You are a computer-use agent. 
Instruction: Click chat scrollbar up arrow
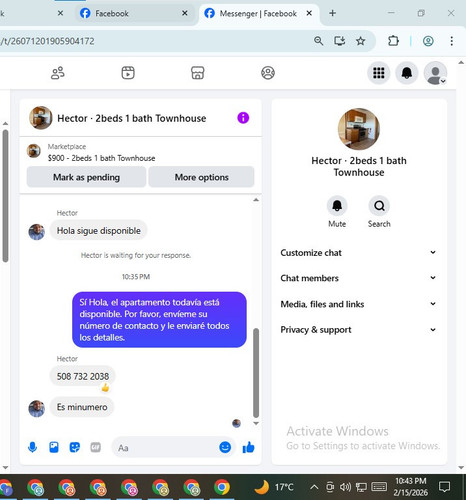pyautogui.click(x=256, y=200)
